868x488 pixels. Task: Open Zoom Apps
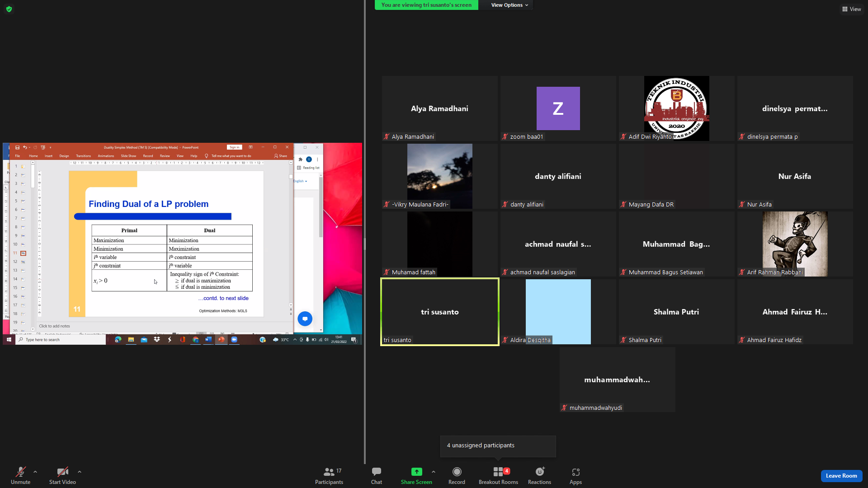point(576,475)
